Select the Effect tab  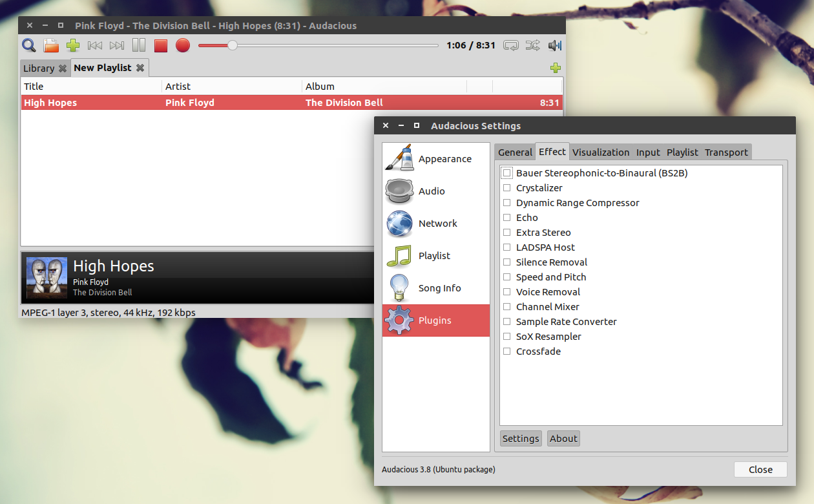tap(552, 152)
